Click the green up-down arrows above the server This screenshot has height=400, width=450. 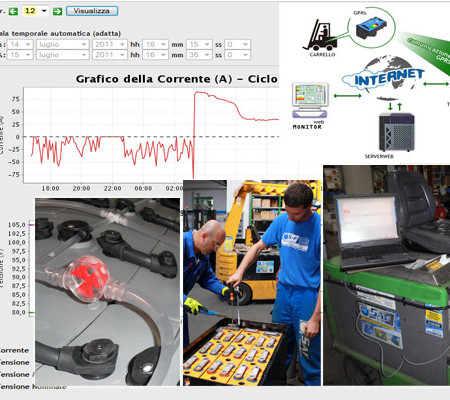[x=395, y=107]
